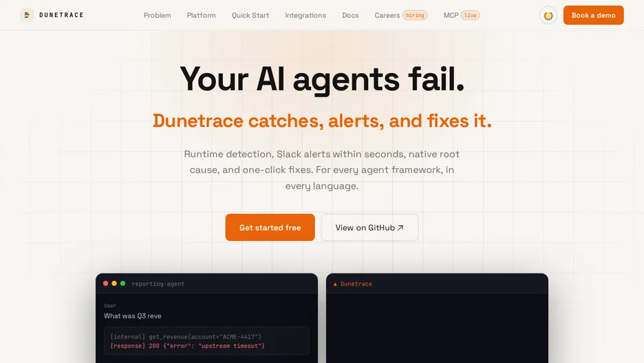This screenshot has height=363, width=644.
Task: Click the green dot in reporting-agent window
Action: 122,283
